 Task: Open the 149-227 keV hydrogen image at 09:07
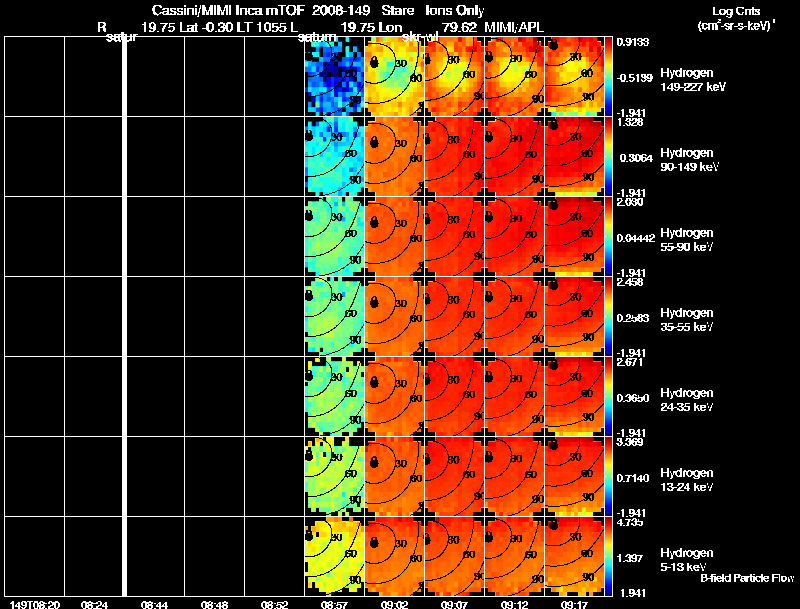[x=454, y=76]
